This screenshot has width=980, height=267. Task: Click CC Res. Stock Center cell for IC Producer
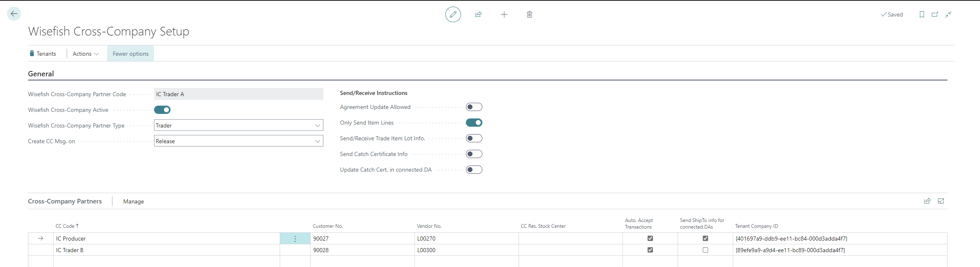click(571, 239)
